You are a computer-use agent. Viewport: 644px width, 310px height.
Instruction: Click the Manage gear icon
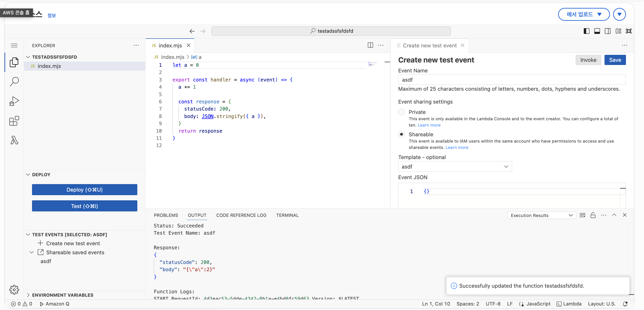click(14, 289)
